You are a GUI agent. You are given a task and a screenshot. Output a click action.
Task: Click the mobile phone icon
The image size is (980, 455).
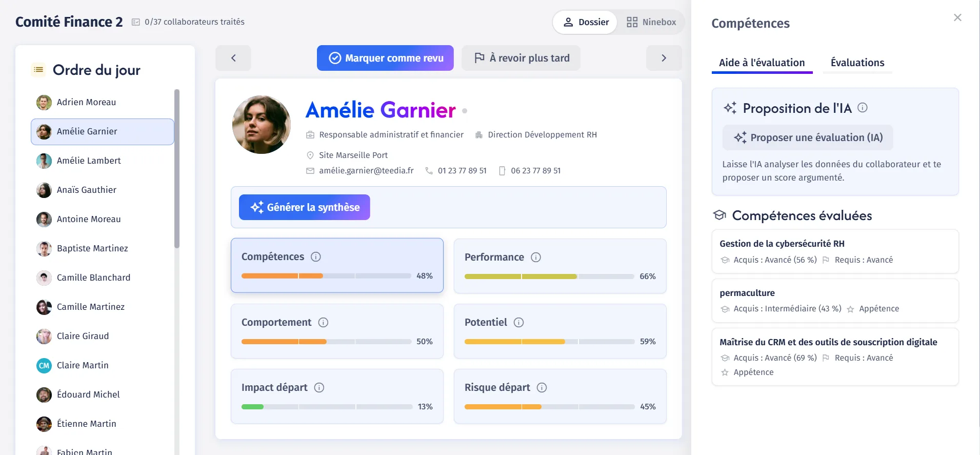[502, 171]
